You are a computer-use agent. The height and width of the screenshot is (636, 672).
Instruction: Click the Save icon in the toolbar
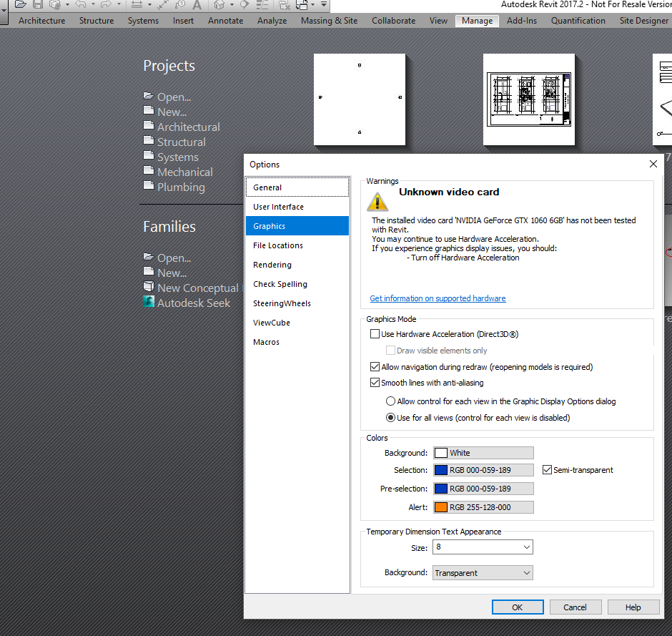(x=36, y=5)
